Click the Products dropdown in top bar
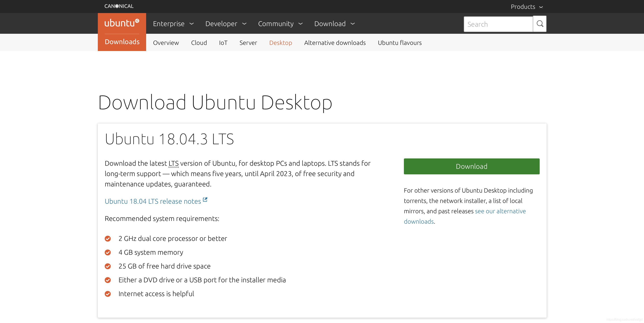Viewport: 644px width, 323px height. coord(527,7)
